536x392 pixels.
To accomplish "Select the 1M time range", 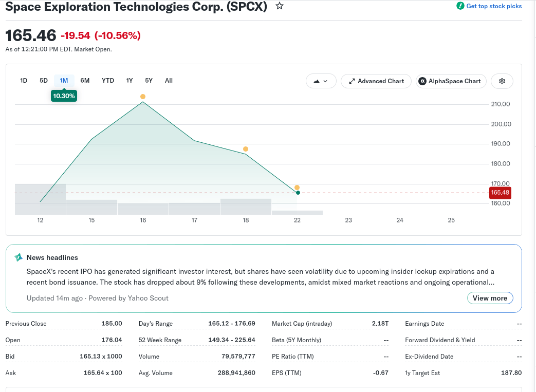I will point(64,81).
